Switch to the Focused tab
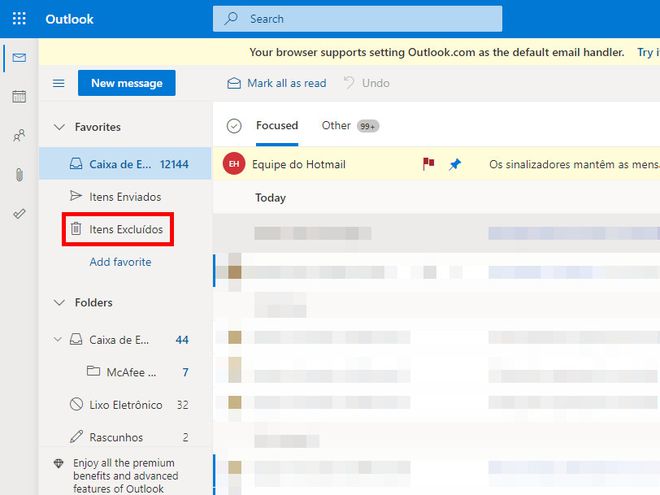660x495 pixels. (277, 125)
